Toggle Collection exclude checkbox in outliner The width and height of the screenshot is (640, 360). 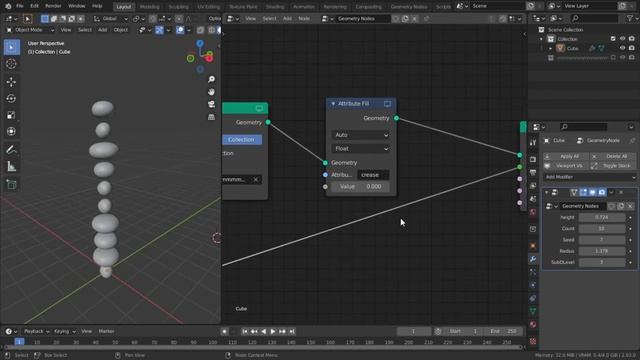point(613,39)
